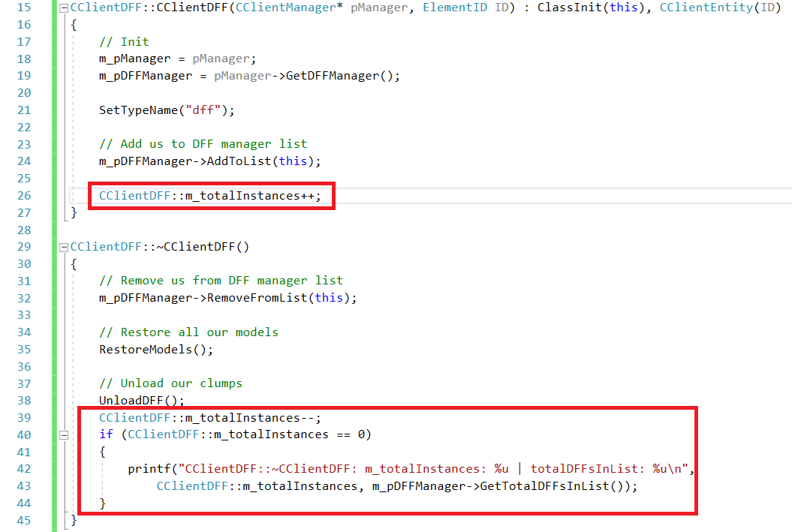Image resolution: width=792 pixels, height=532 pixels.
Task: Click line number 45 to select that line
Action: click(x=23, y=520)
